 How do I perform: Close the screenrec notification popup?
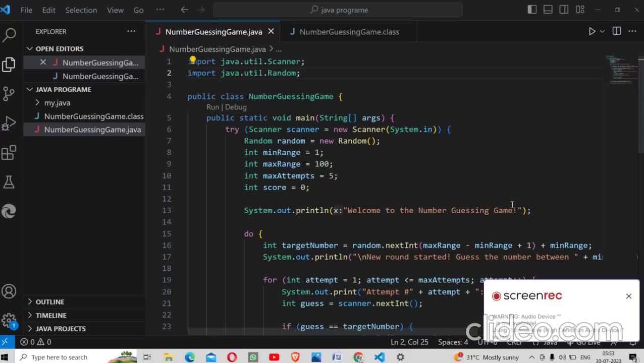pos(628,296)
